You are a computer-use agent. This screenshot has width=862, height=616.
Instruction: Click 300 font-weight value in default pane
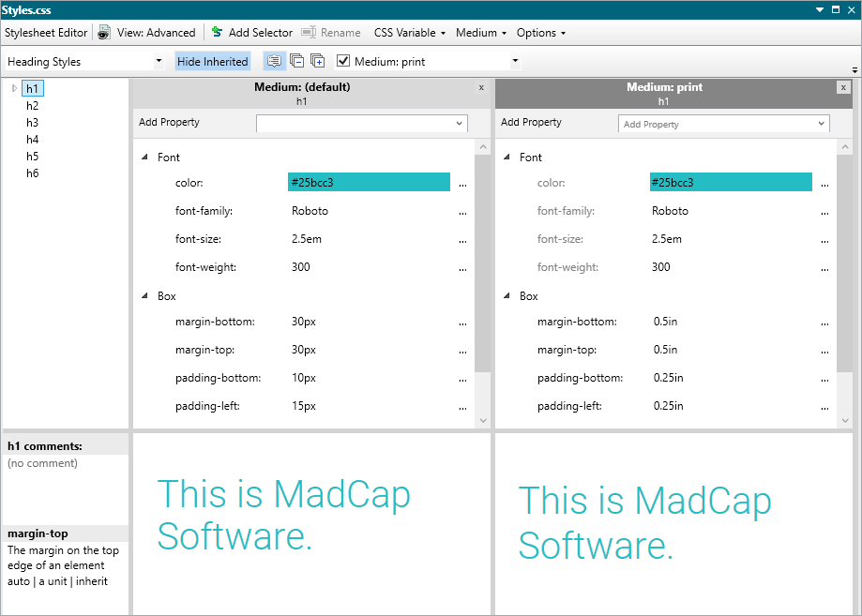[x=301, y=267]
